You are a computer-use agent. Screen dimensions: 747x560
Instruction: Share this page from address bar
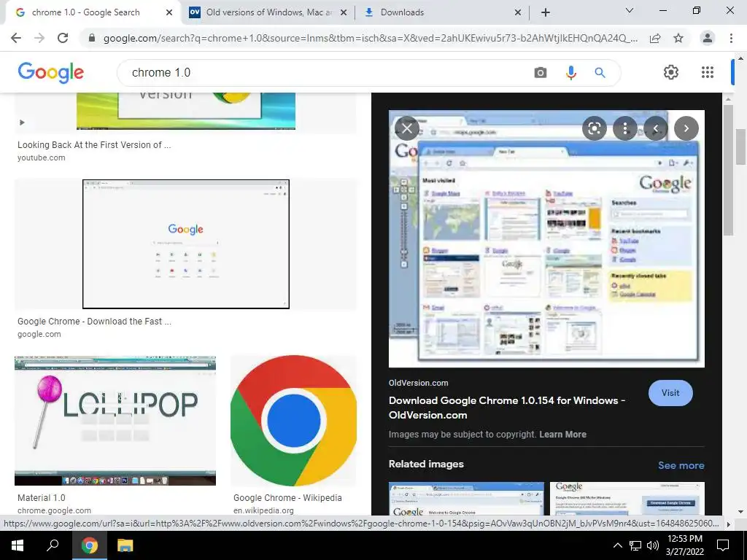[655, 38]
